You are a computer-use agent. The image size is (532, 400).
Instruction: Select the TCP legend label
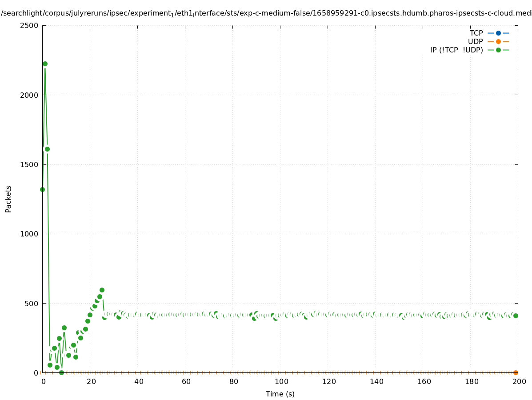(x=476, y=33)
